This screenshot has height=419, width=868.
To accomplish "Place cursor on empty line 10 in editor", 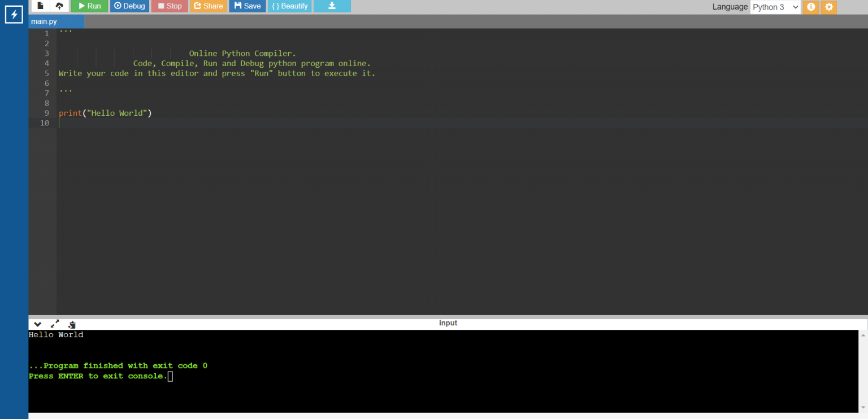I will [226, 123].
